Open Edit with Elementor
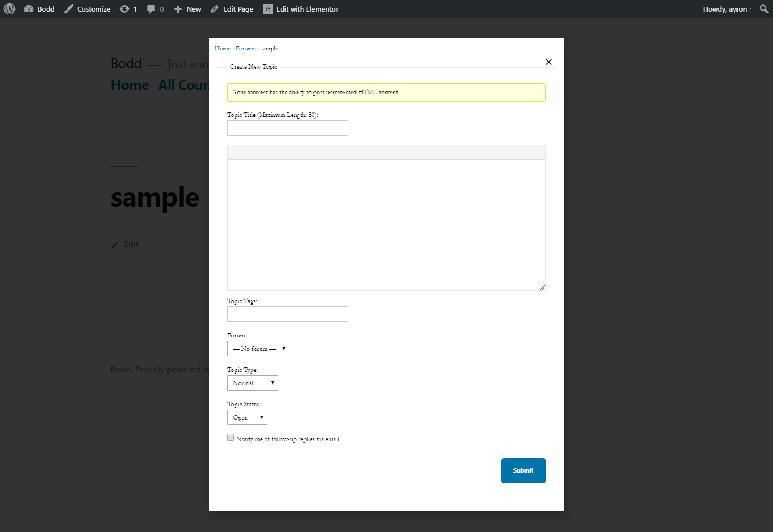Viewport: 773px width, 532px height. tap(301, 8)
